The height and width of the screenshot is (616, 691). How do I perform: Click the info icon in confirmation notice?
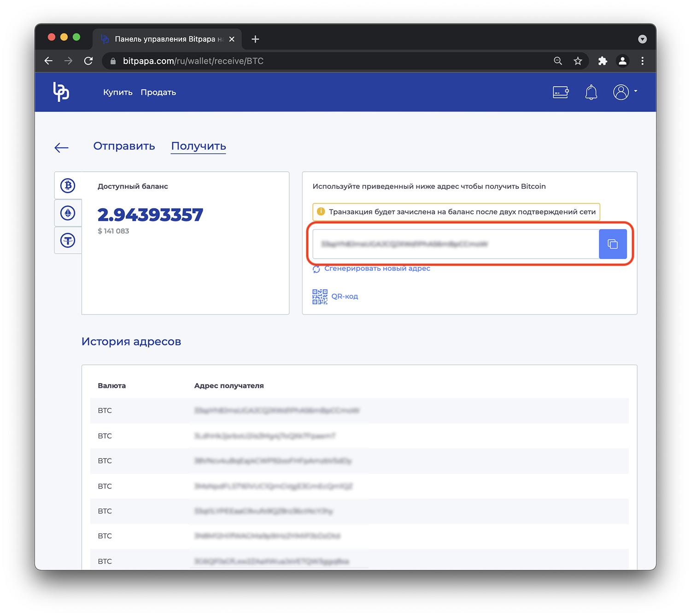pos(321,212)
